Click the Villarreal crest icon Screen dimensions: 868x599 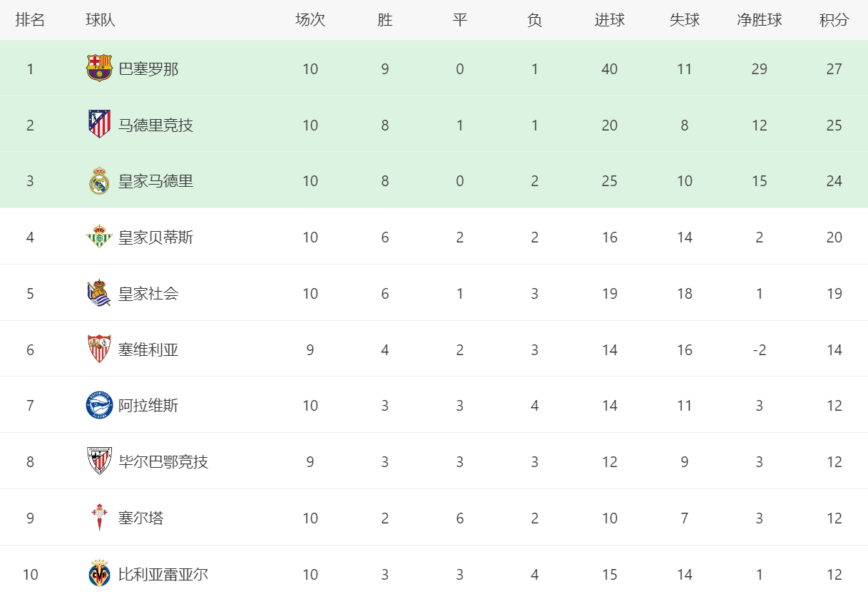[x=99, y=573]
